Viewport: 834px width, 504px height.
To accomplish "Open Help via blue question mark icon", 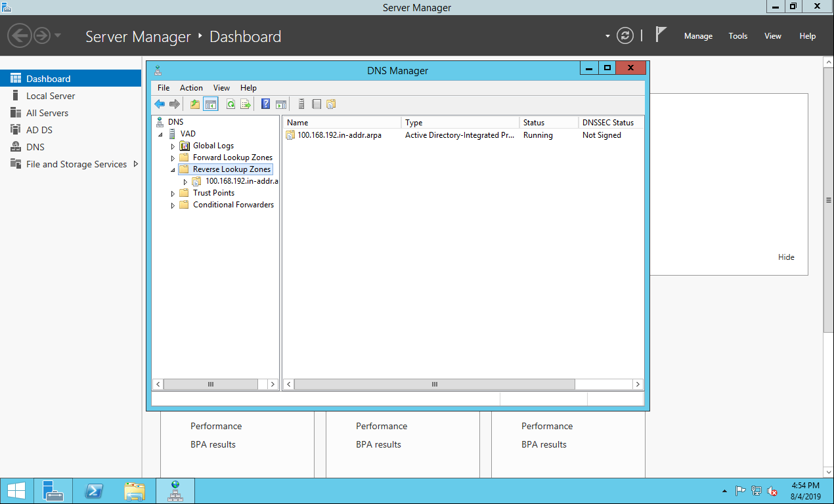I will [265, 104].
